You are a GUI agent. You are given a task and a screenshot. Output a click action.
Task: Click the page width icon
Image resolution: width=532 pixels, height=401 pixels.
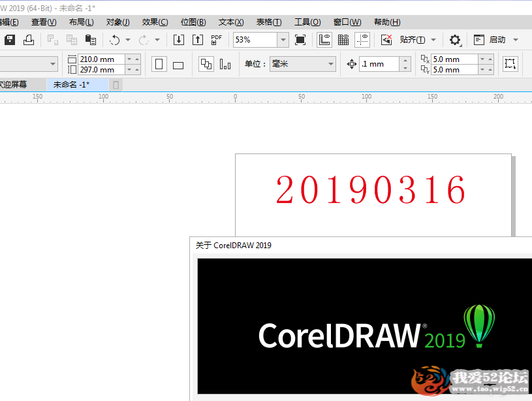(x=72, y=59)
